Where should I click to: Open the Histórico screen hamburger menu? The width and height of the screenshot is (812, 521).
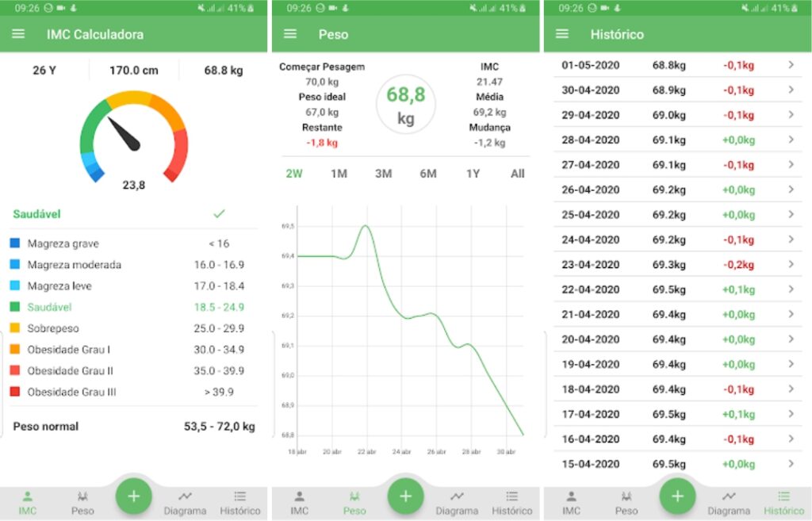coord(561,34)
